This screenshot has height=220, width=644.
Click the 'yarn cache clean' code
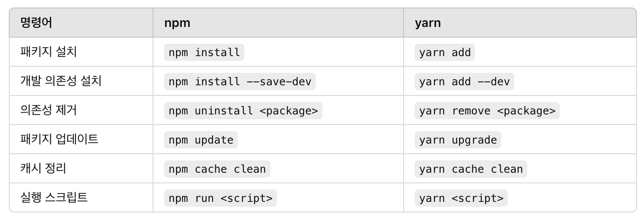point(471,169)
